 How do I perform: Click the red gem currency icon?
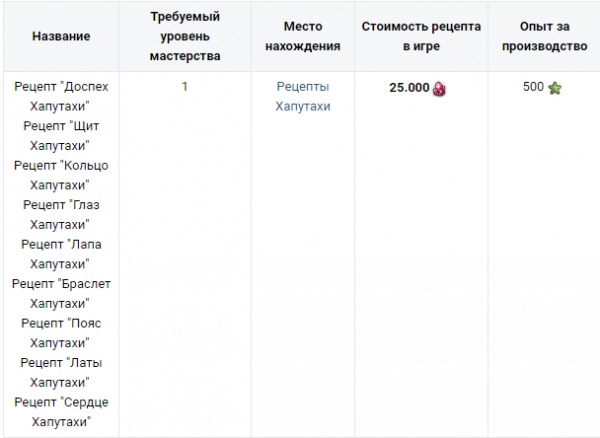[x=439, y=88]
